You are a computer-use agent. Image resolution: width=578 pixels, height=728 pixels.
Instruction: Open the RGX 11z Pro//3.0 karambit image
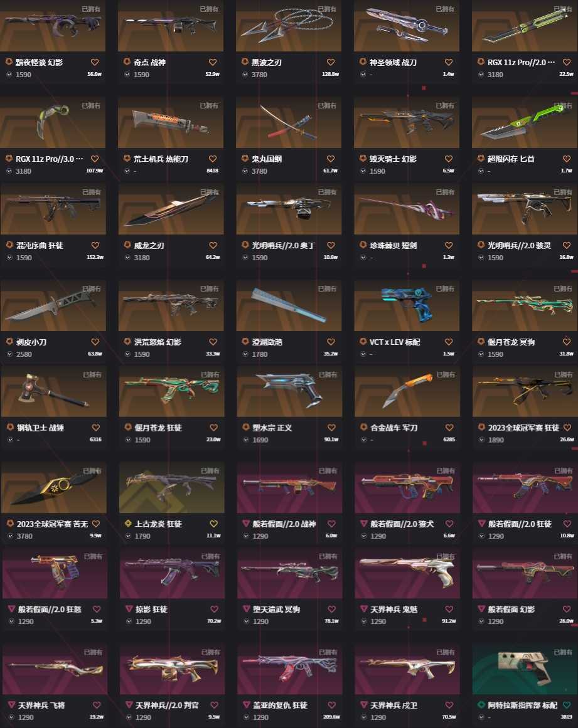[x=53, y=122]
